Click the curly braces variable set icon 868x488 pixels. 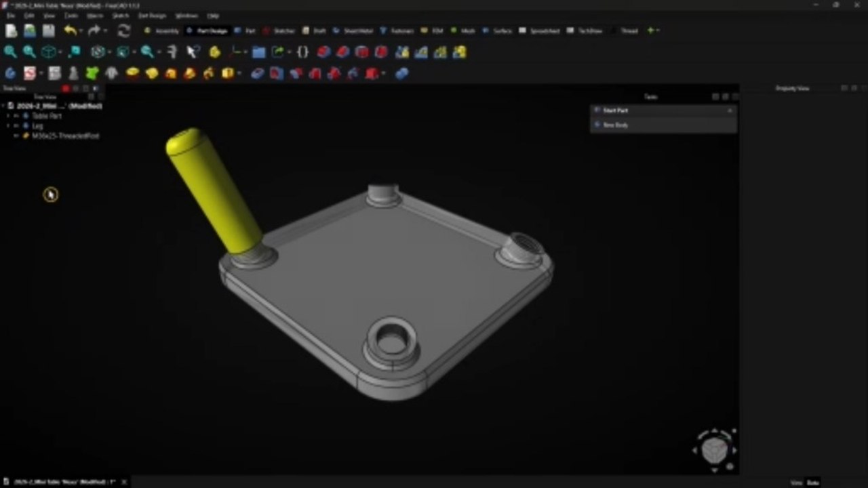[x=302, y=52]
